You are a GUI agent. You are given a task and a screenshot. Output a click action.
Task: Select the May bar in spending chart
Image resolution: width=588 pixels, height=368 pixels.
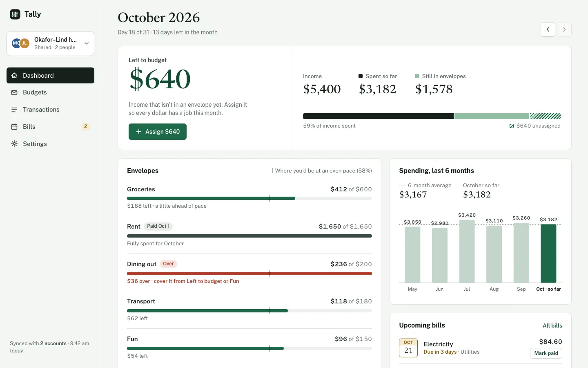pyautogui.click(x=412, y=255)
